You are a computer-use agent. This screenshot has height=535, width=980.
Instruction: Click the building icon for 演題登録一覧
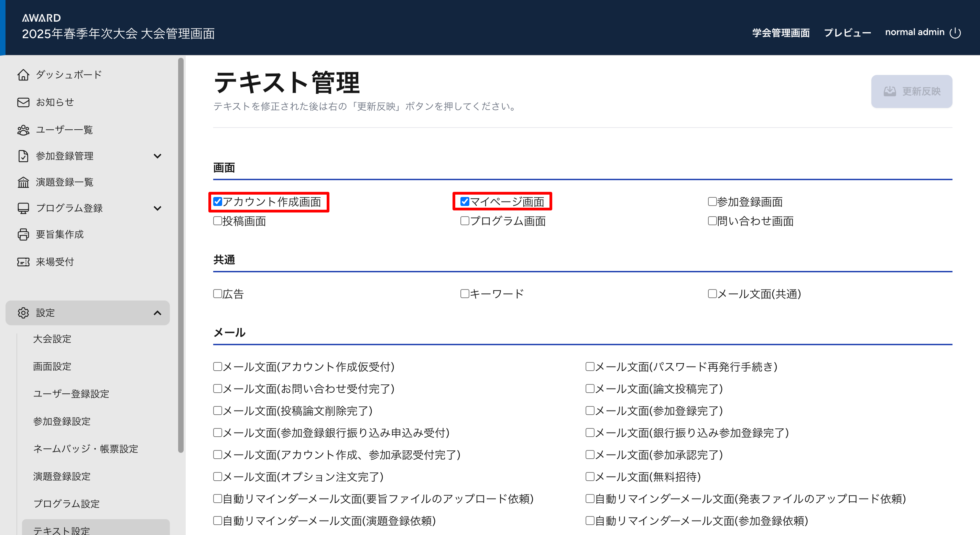23,182
